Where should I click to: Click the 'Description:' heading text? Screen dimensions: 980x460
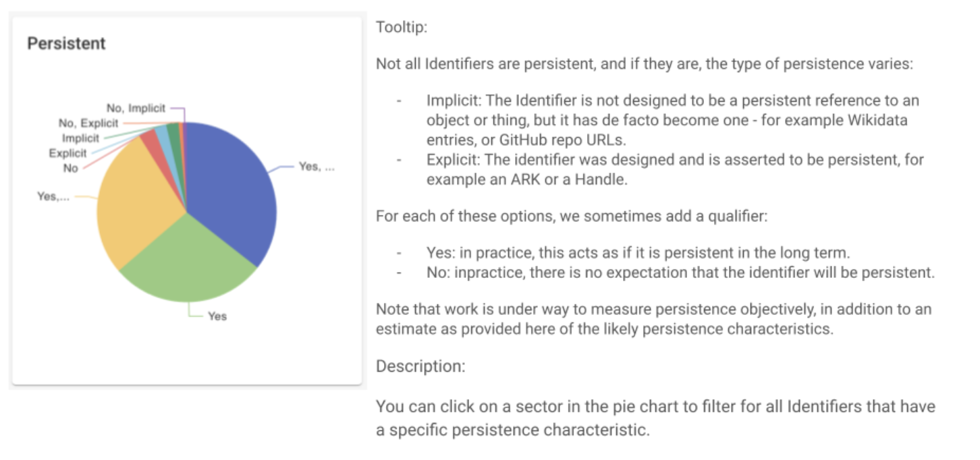point(420,366)
